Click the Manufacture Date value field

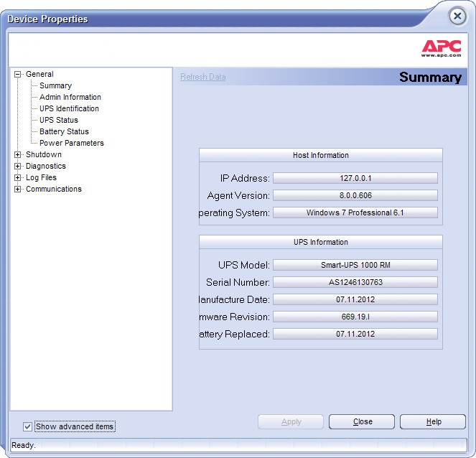pos(355,299)
